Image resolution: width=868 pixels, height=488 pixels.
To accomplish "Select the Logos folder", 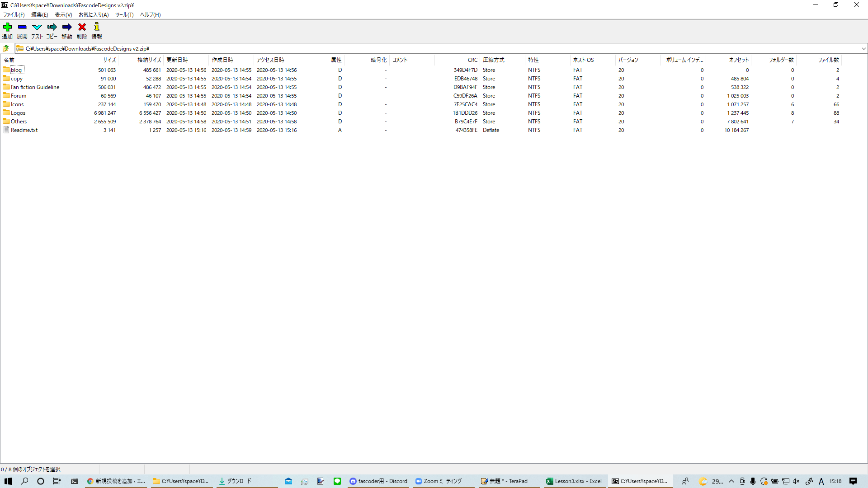I will [x=18, y=113].
